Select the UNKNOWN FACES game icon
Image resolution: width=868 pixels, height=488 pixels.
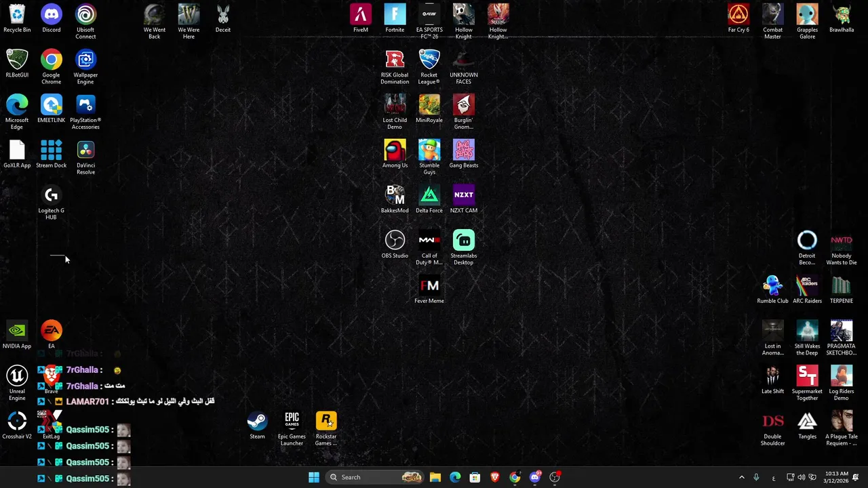pyautogui.click(x=464, y=66)
